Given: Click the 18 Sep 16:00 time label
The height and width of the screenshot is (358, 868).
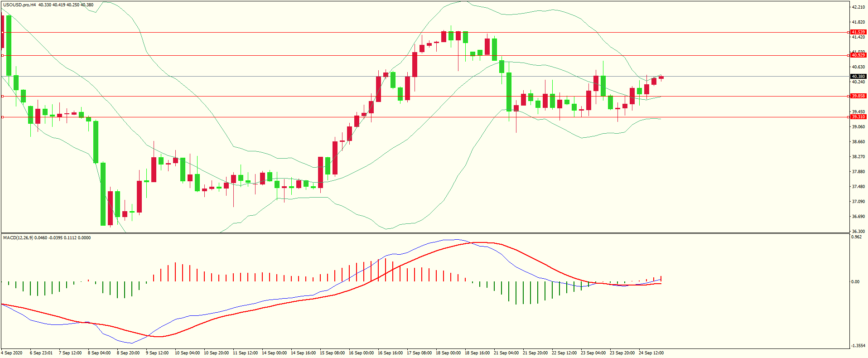Looking at the screenshot, I should tap(477, 353).
